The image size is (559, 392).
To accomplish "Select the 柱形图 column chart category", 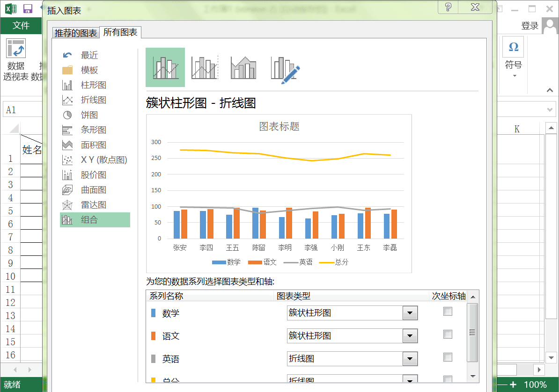I will click(x=94, y=85).
